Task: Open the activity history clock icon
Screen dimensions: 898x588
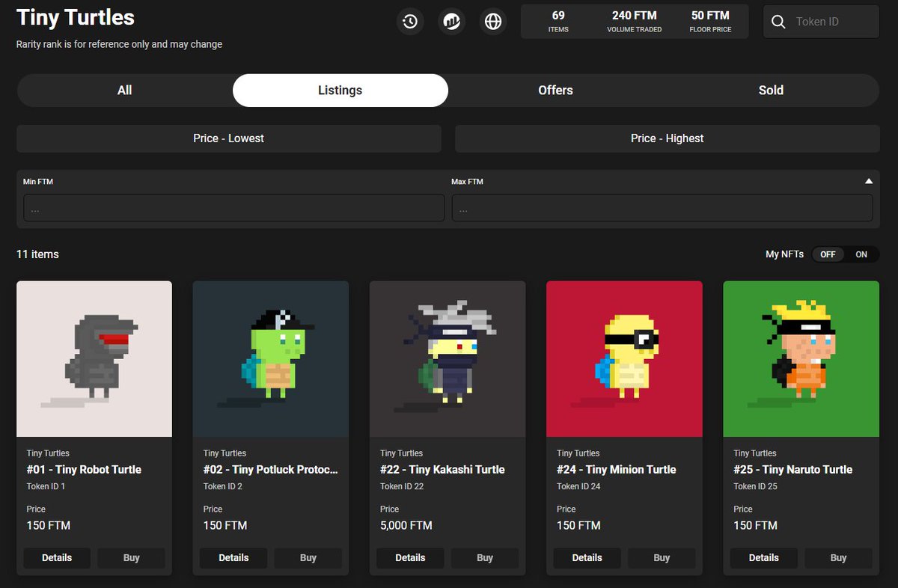Action: 410,21
